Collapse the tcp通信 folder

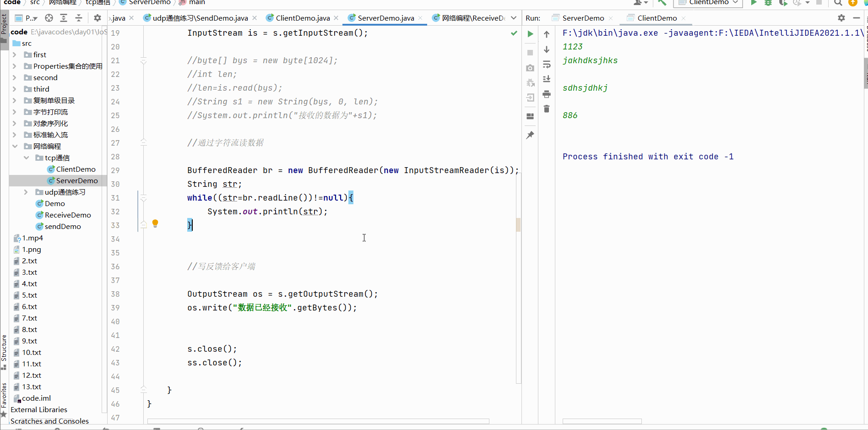pyautogui.click(x=26, y=158)
